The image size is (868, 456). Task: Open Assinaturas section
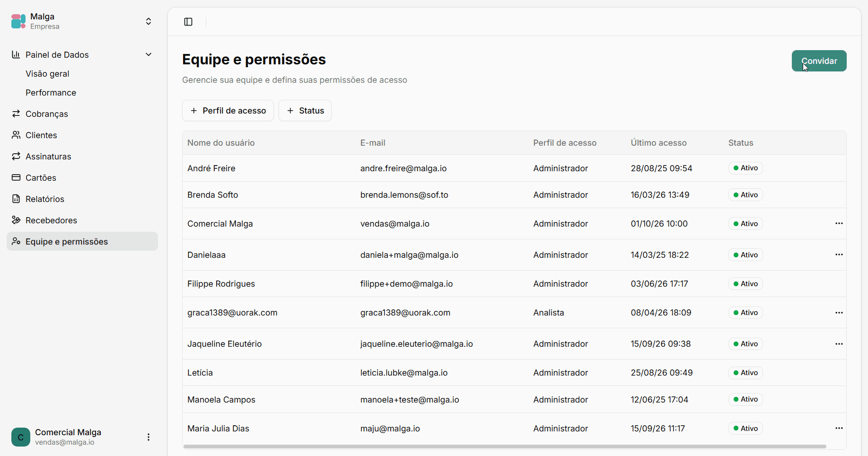pyautogui.click(x=48, y=157)
